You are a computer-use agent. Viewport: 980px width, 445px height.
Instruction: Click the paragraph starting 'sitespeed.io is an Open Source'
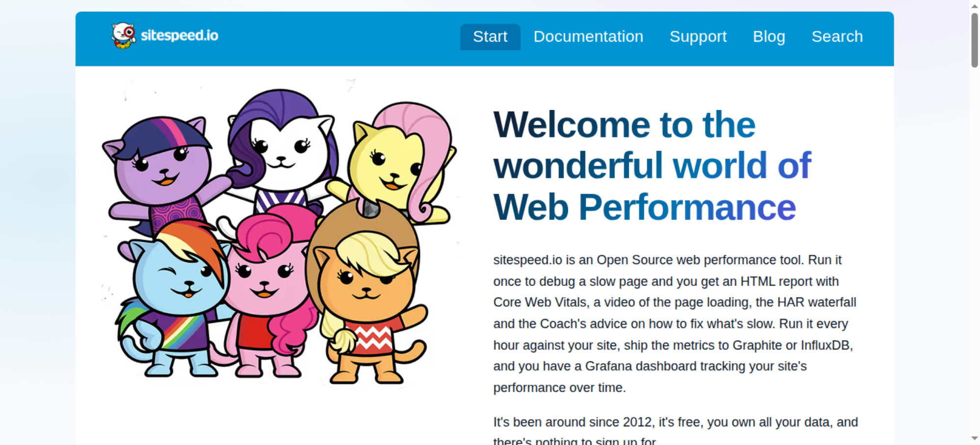(x=675, y=323)
